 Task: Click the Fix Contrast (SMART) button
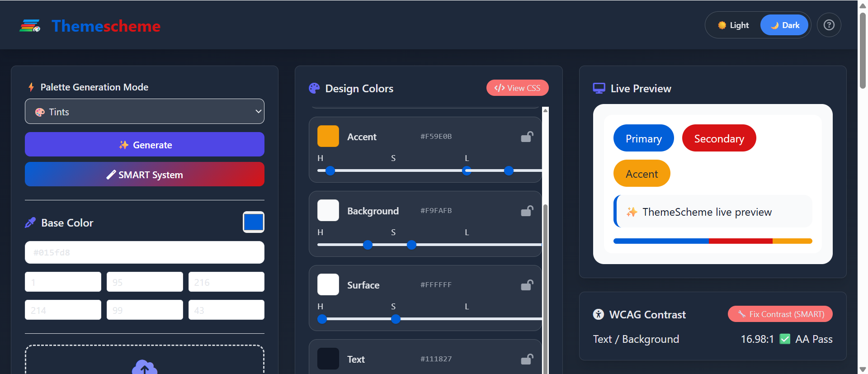780,314
